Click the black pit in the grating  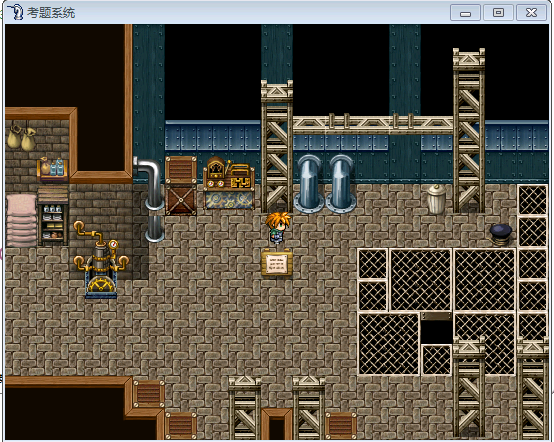coord(436,331)
